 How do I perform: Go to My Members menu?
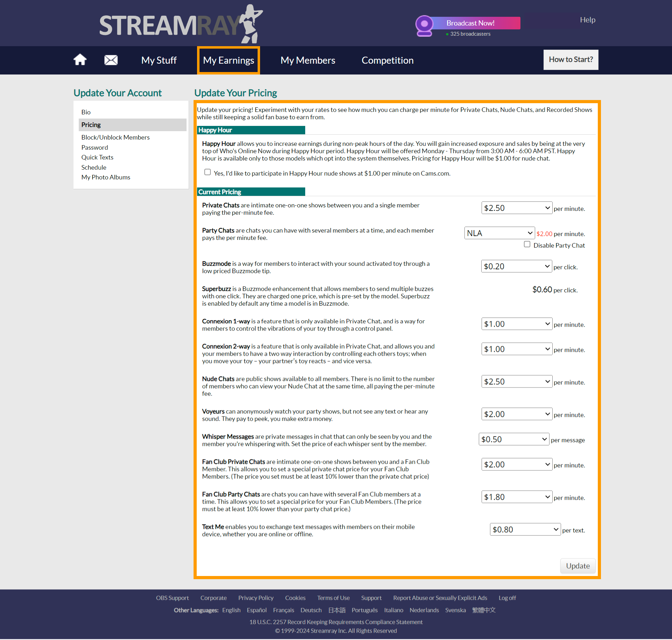(x=308, y=60)
